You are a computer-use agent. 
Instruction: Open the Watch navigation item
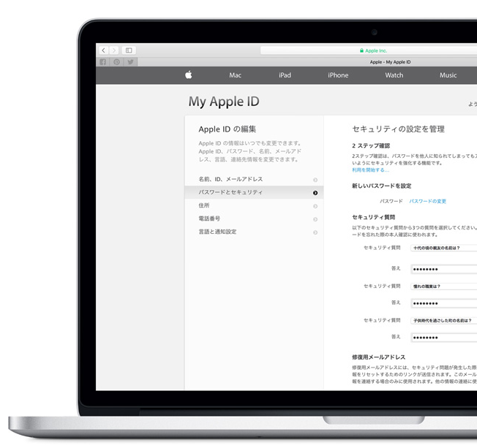point(394,75)
